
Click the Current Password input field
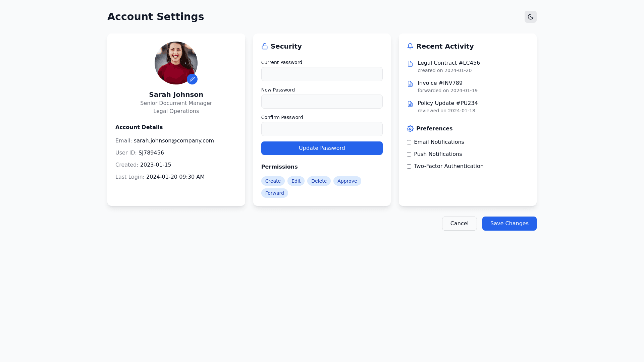(x=322, y=74)
